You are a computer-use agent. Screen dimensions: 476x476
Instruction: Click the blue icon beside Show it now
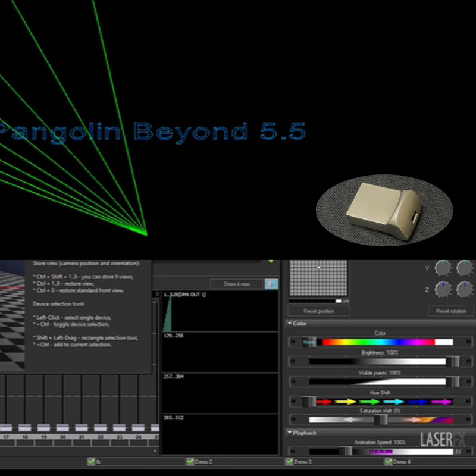pos(271,284)
